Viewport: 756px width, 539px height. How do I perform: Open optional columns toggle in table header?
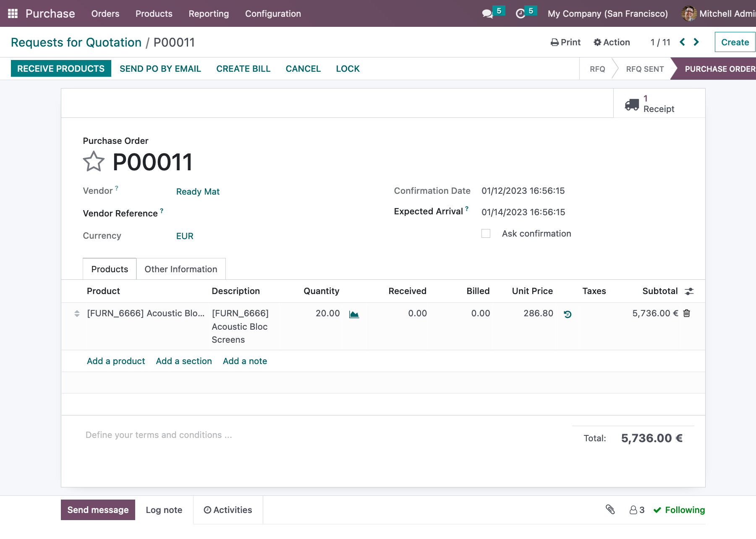point(689,291)
